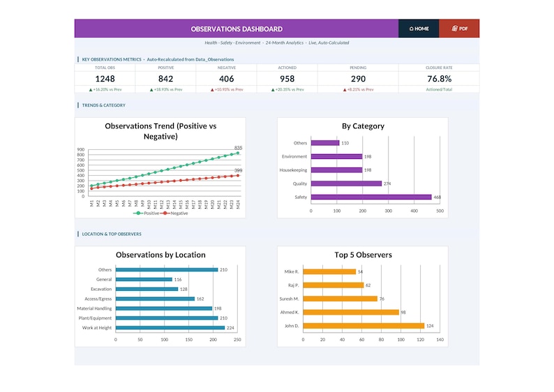
Task: Select the By Category chart title
Action: click(363, 126)
